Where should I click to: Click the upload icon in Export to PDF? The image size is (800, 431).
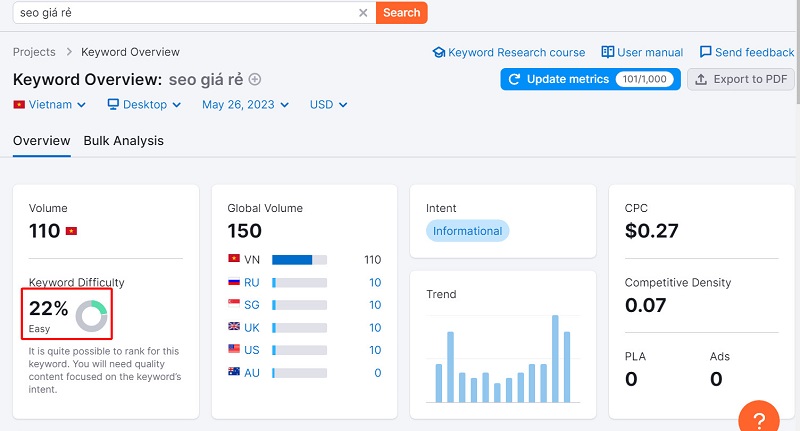[701, 79]
